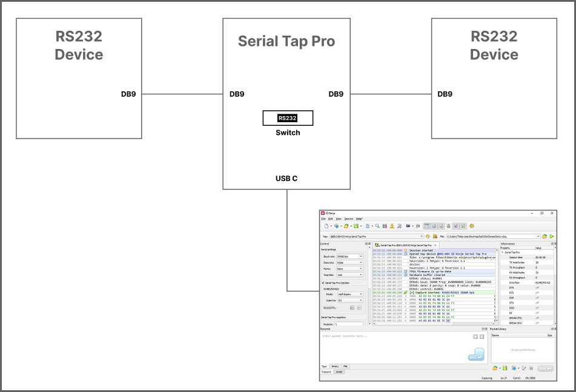Image resolution: width=576 pixels, height=392 pixels.
Task: Click the browse folder icon next to the File path
Action: 545,237
